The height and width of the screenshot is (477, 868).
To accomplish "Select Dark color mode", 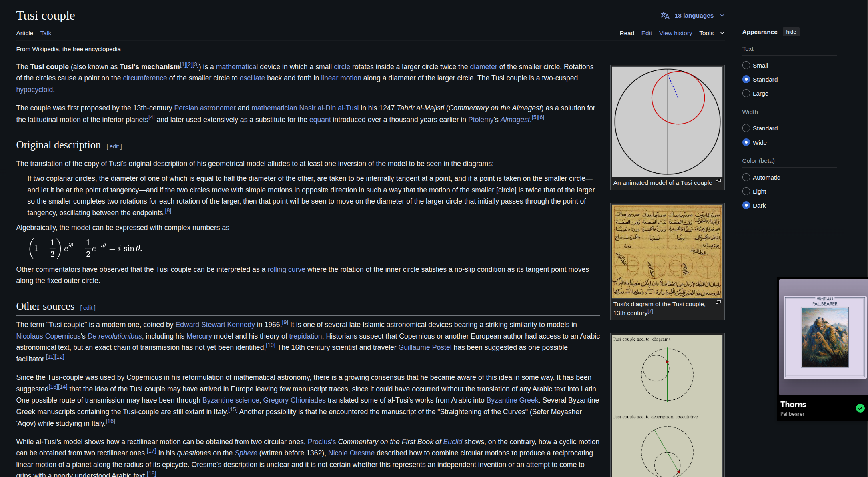I will (x=746, y=205).
